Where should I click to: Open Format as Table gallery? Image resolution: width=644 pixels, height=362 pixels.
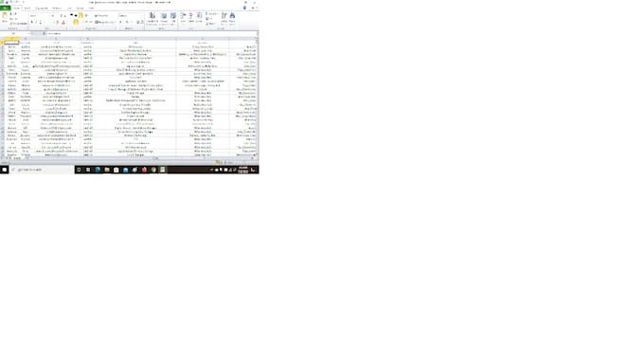tap(164, 18)
